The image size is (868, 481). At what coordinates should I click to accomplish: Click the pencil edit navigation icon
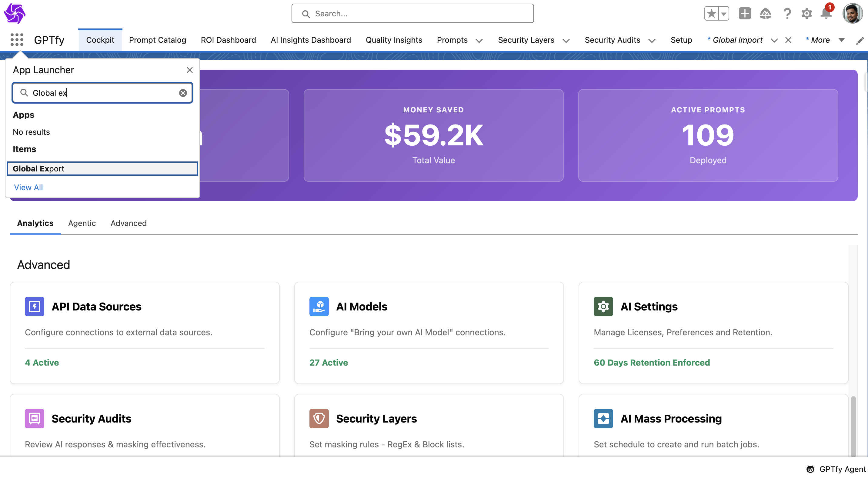coord(860,40)
